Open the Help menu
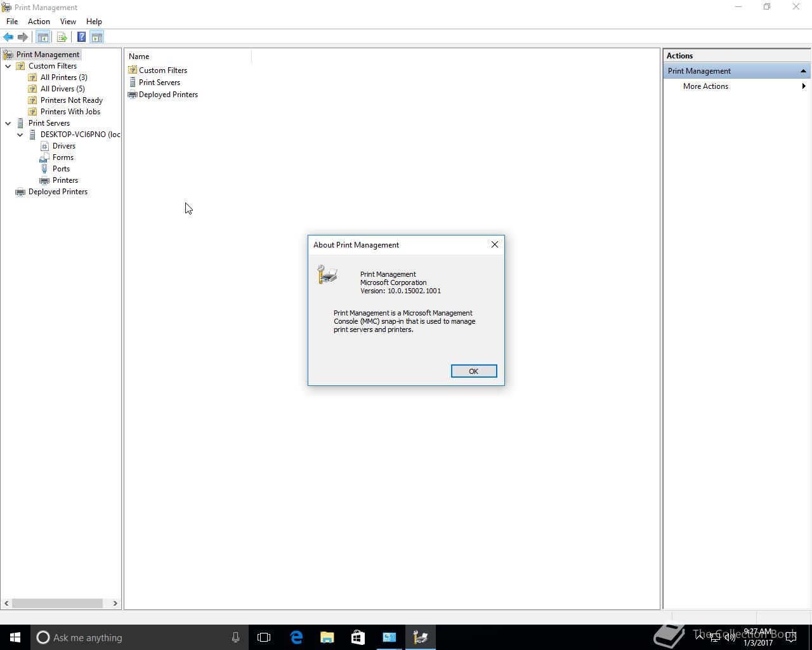The image size is (812, 650). 94,22
